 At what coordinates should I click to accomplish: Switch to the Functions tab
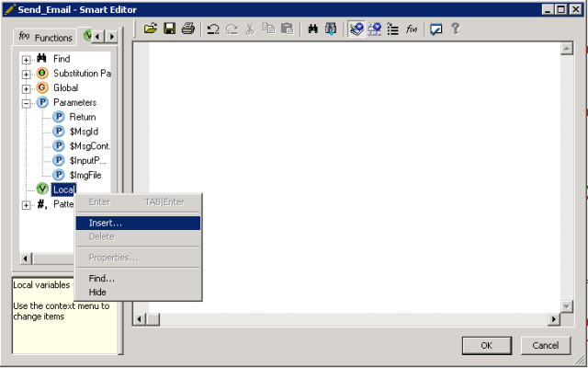[x=46, y=38]
